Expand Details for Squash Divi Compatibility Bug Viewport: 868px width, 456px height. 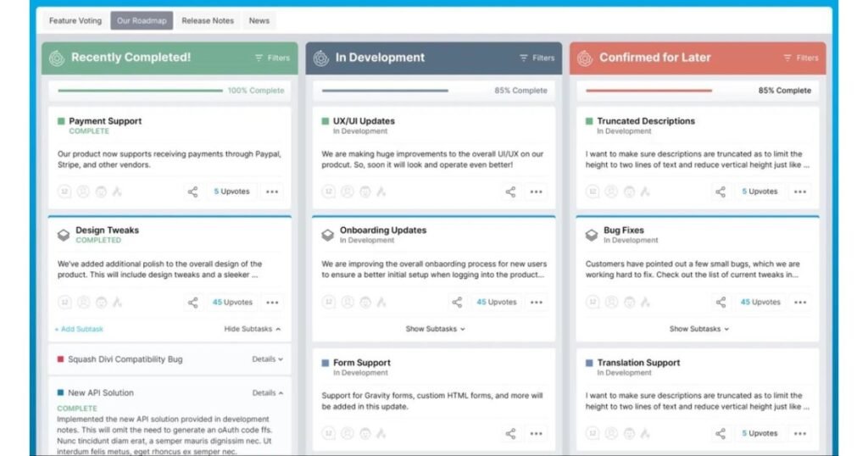point(267,359)
